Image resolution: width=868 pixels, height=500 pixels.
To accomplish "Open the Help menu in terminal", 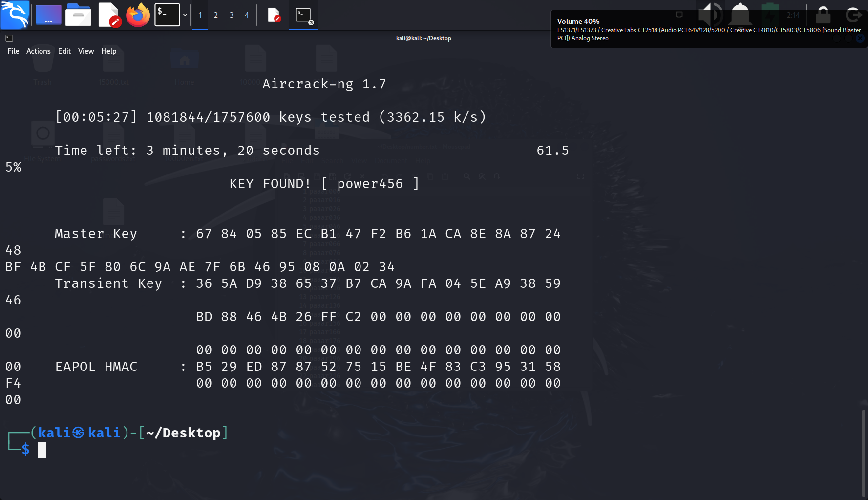I will tap(109, 51).
